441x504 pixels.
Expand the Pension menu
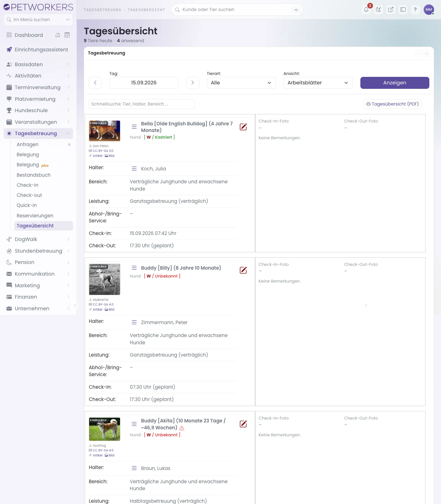pos(38,262)
